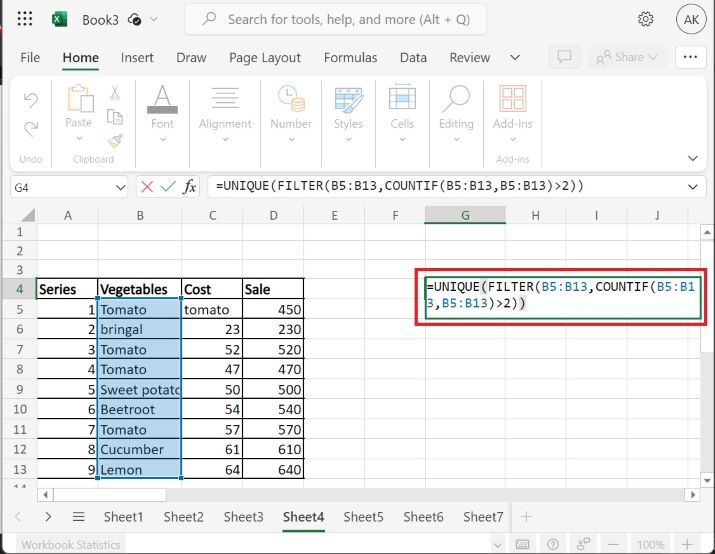The image size is (715, 554).
Task: Open the Add-ins icon
Action: click(513, 98)
